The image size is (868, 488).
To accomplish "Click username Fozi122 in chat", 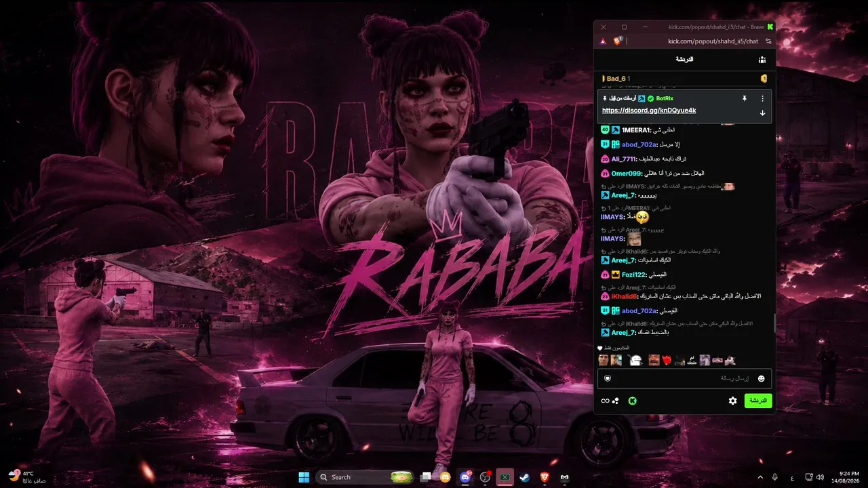I will tap(635, 274).
